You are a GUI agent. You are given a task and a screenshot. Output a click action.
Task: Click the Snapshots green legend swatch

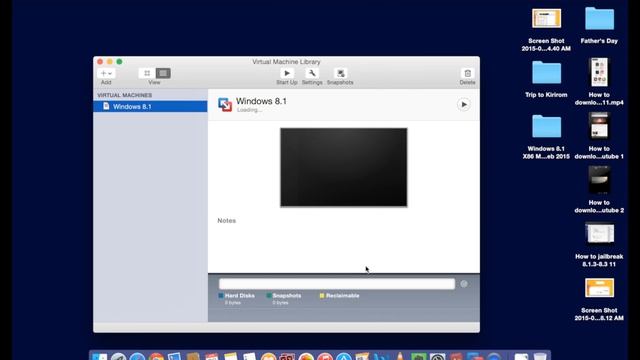click(x=269, y=296)
